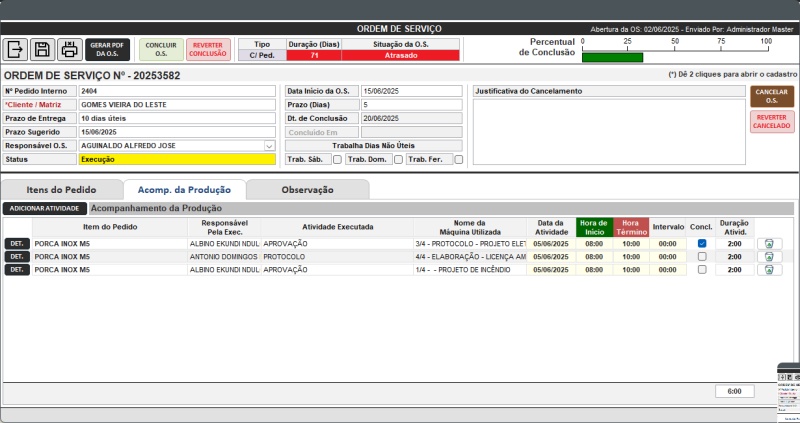Click the GERAR PDF DA O.S. button

click(107, 50)
